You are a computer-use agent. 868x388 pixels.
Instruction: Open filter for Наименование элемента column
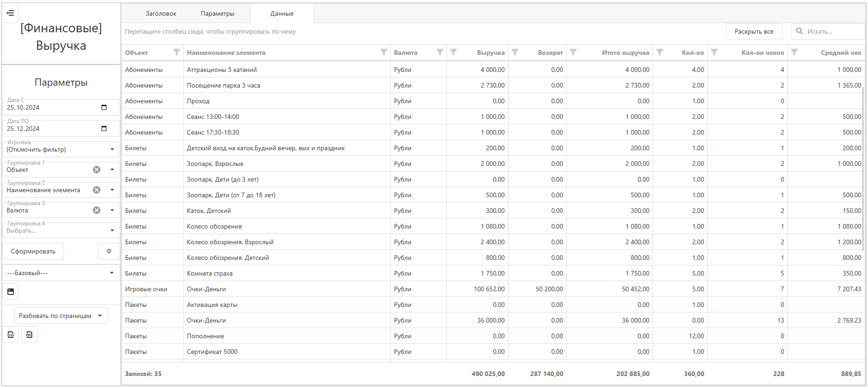[384, 52]
